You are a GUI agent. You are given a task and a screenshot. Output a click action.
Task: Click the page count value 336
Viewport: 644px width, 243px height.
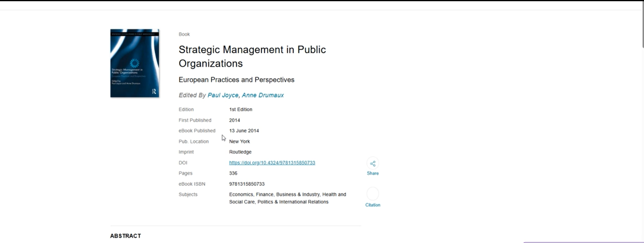coord(233,173)
